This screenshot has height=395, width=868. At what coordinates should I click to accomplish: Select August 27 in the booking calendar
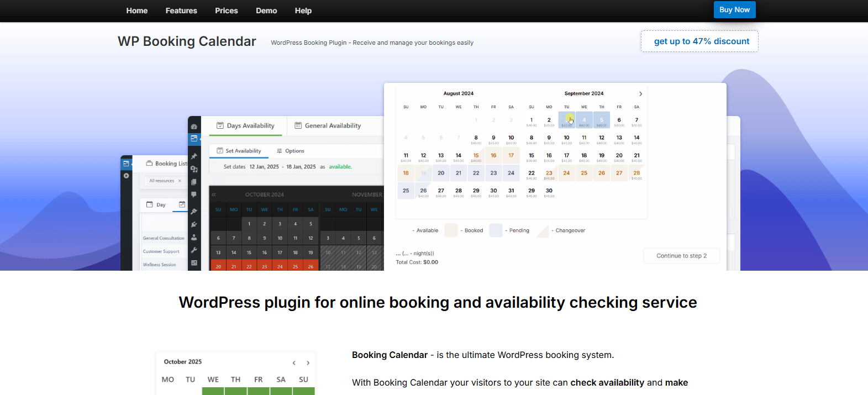point(441,191)
